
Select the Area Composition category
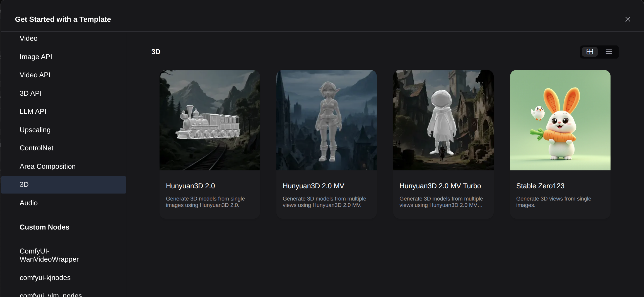64,166
